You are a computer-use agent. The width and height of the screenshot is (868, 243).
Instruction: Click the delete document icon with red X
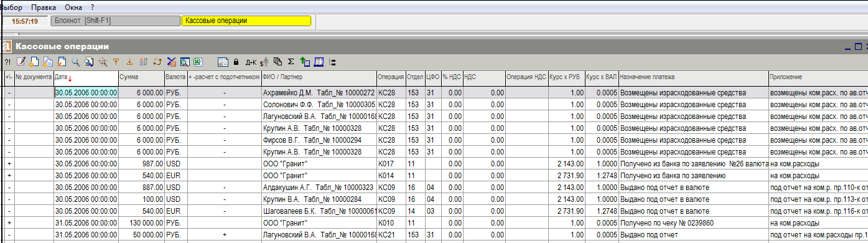(62, 62)
